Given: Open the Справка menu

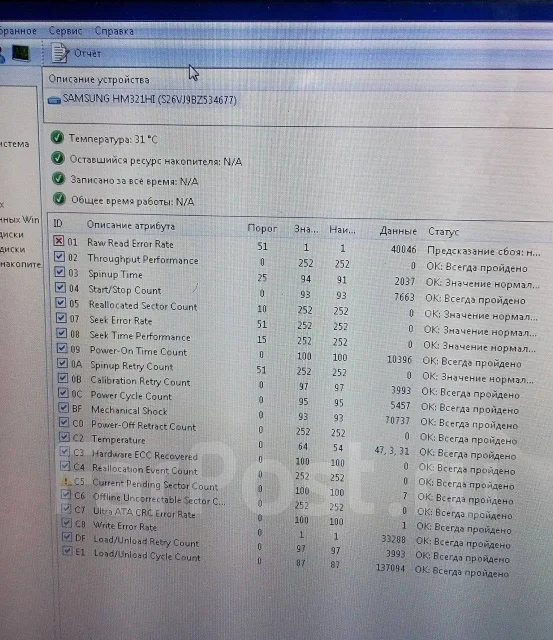Looking at the screenshot, I should pos(114,31).
